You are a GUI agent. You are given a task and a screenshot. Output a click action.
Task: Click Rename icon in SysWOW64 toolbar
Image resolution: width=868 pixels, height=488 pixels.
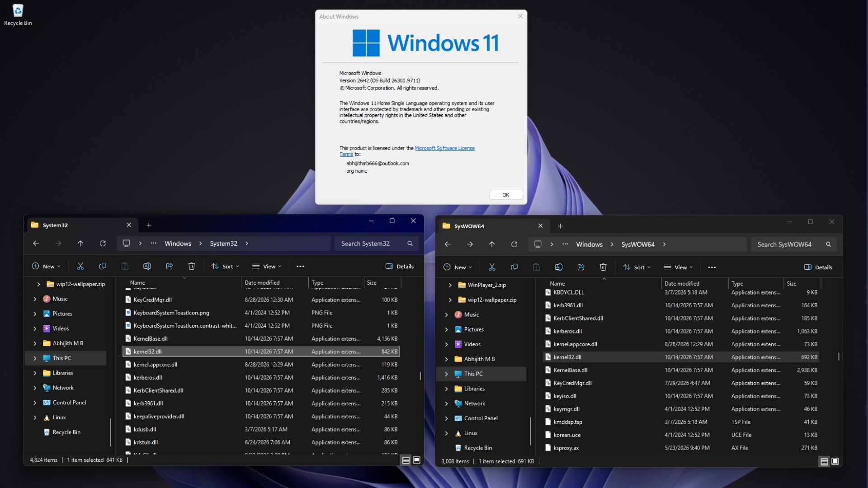558,267
